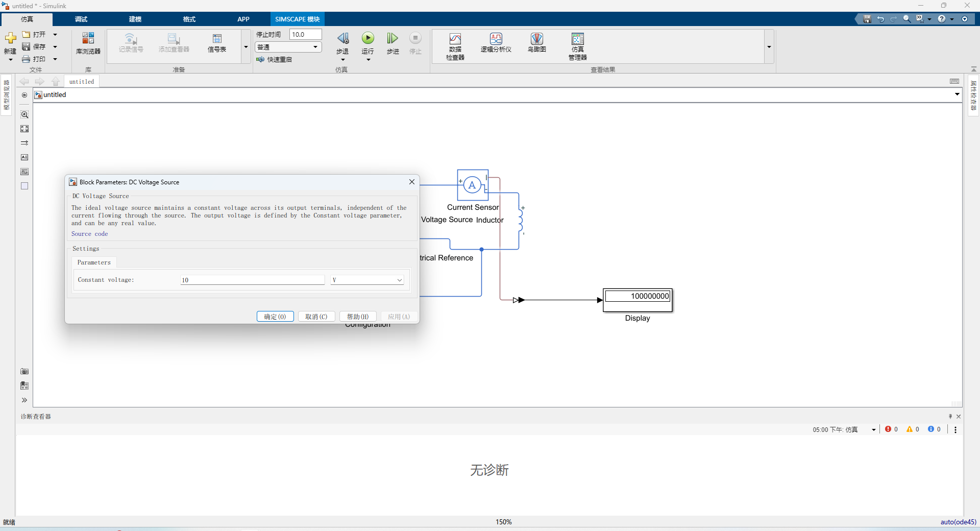Click the 停止时间 stop time field
This screenshot has width=980, height=531.
pos(306,34)
